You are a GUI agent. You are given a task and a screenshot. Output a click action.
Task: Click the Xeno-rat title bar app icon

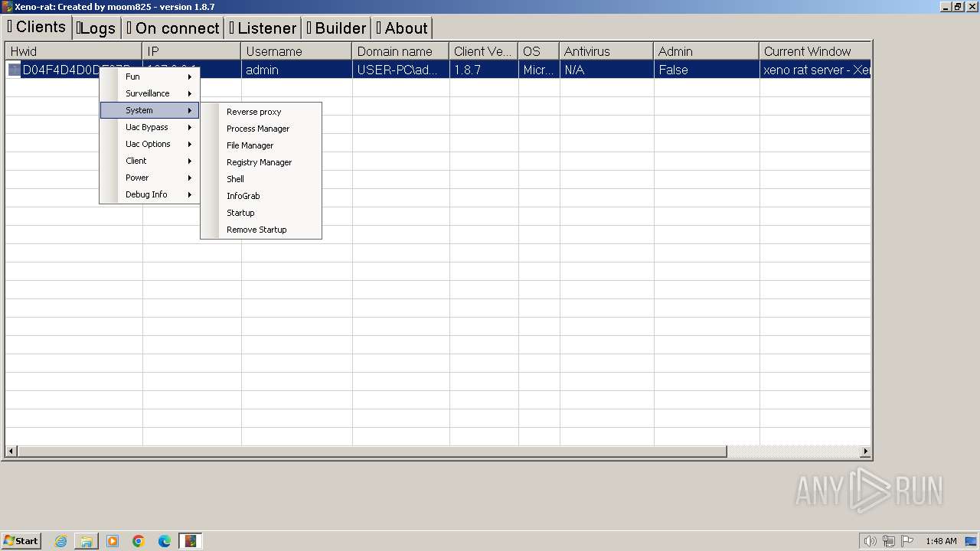click(x=8, y=7)
